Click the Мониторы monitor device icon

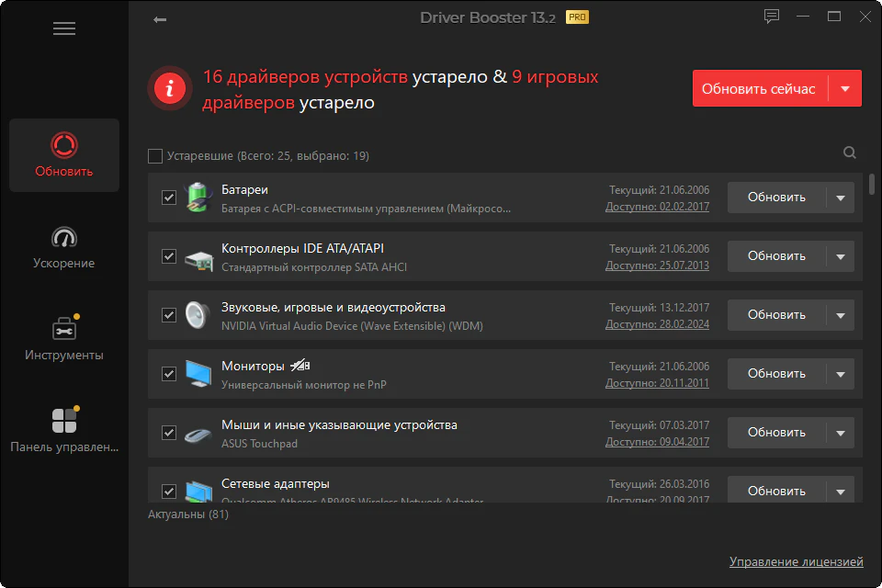point(198,374)
